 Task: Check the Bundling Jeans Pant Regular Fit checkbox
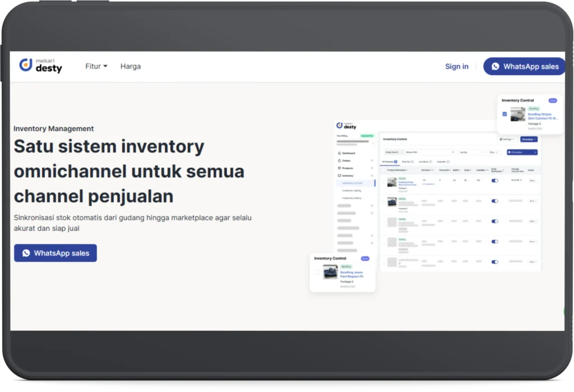coord(317,272)
